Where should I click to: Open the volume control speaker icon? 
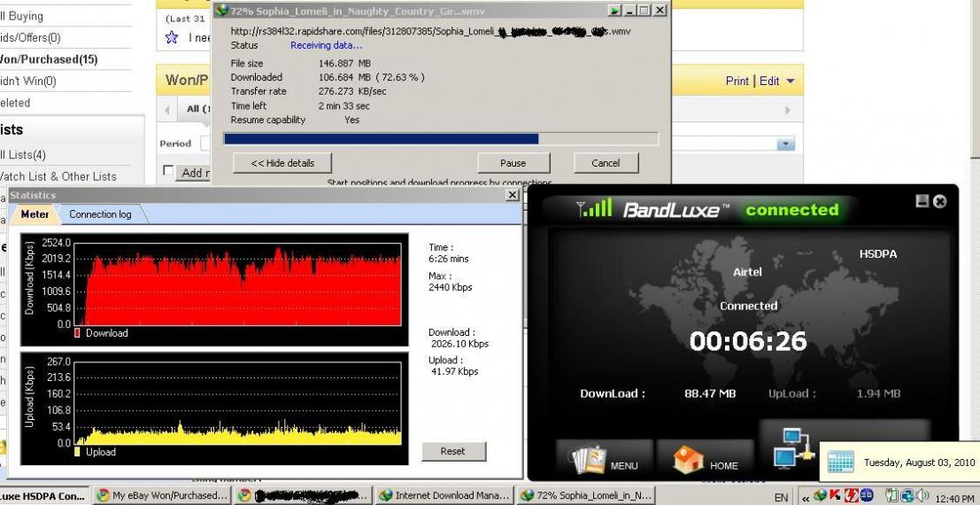coord(922,495)
